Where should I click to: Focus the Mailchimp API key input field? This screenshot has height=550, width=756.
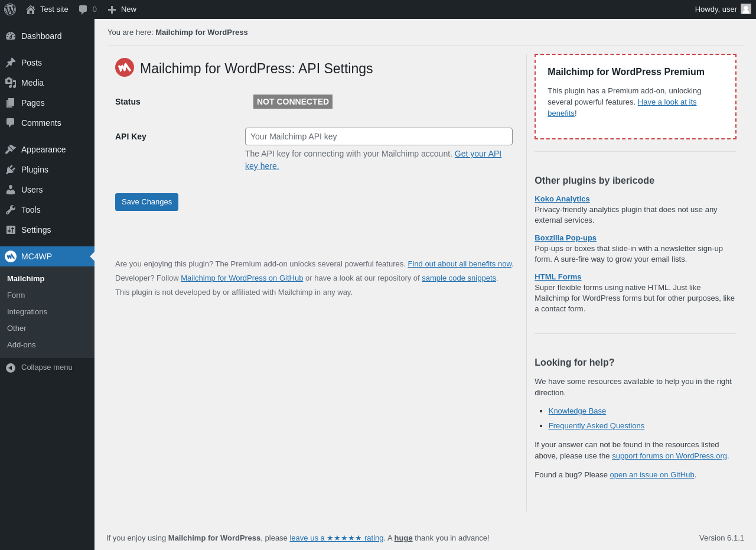point(379,136)
